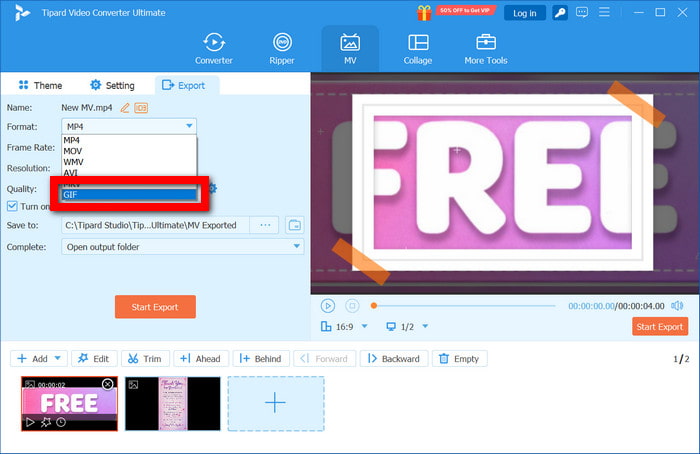The image size is (700, 454).
Task: Choose AVI in the format list
Action: click(x=129, y=172)
